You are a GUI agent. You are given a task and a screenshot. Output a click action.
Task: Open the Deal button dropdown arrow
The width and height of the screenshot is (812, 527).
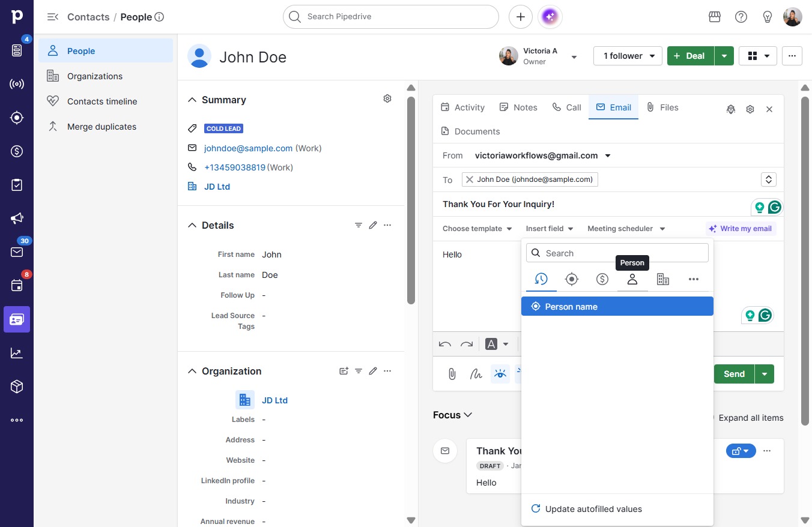(724, 56)
